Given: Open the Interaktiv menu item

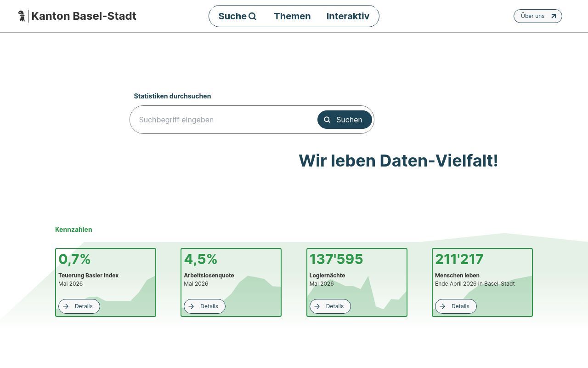Looking at the screenshot, I should click(348, 16).
